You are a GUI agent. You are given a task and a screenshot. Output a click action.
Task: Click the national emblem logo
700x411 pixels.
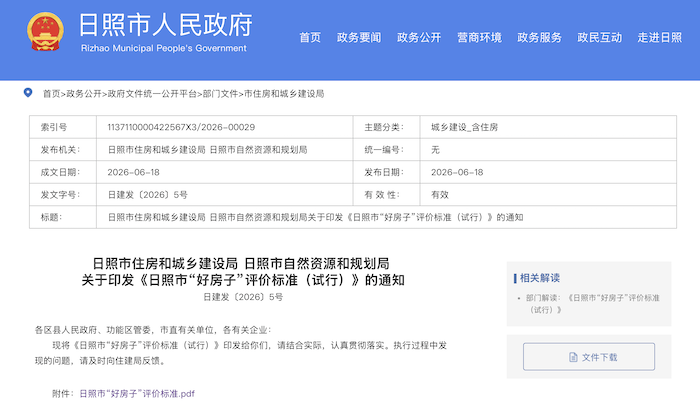click(45, 31)
